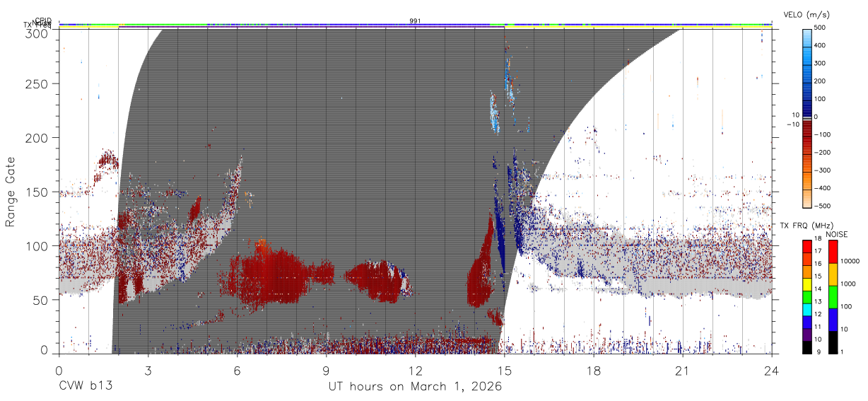Viewport: 868px width, 401px height.
Task: Click the '18' tick on UT hours axis
Action: [x=593, y=370]
